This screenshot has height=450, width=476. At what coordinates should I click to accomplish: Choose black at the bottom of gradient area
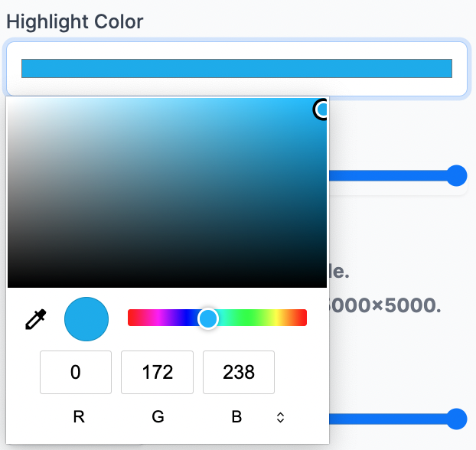(167, 285)
